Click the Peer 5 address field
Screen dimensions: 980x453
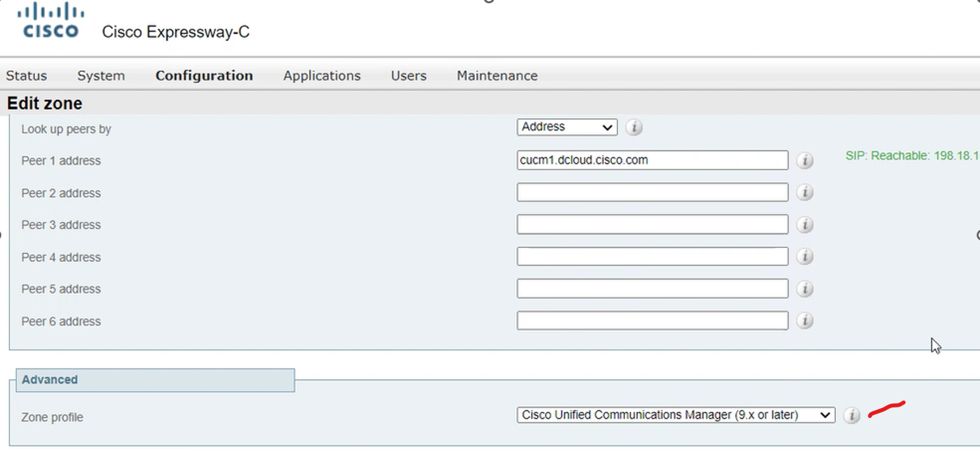[653, 288]
